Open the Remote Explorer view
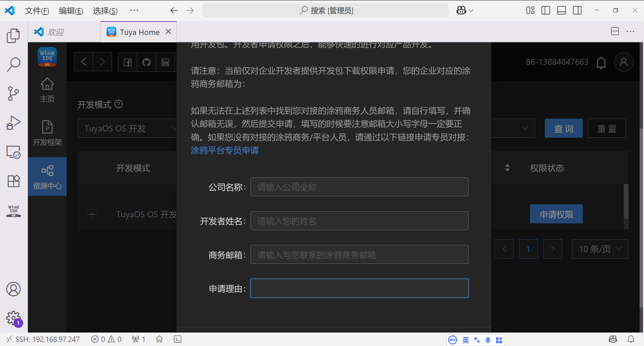Screen dimensions: 644x346 [x=13, y=152]
